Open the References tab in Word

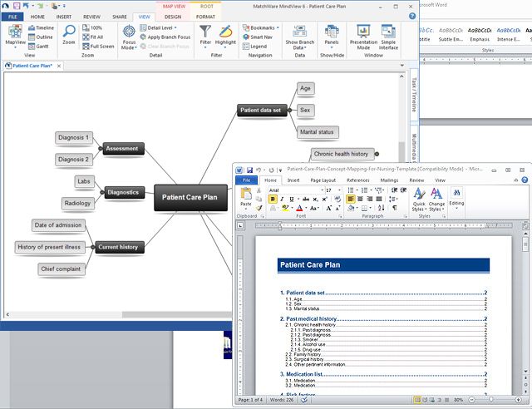pyautogui.click(x=358, y=180)
